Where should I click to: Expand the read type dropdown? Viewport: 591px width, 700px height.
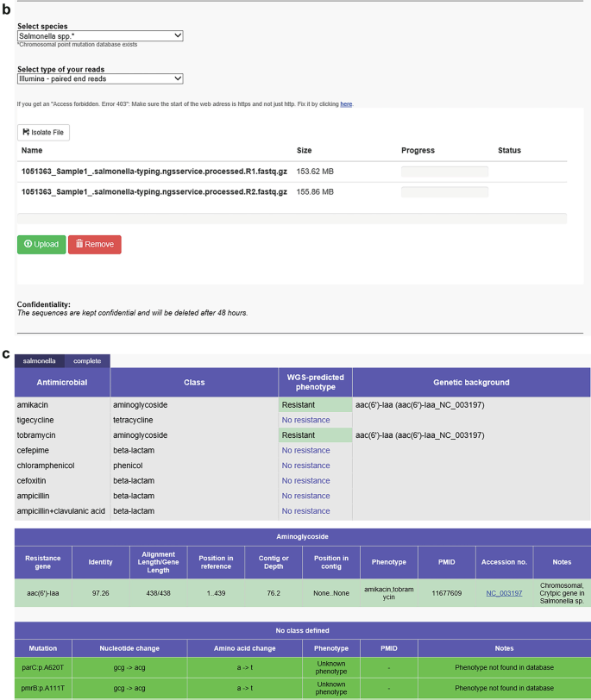coord(100,78)
